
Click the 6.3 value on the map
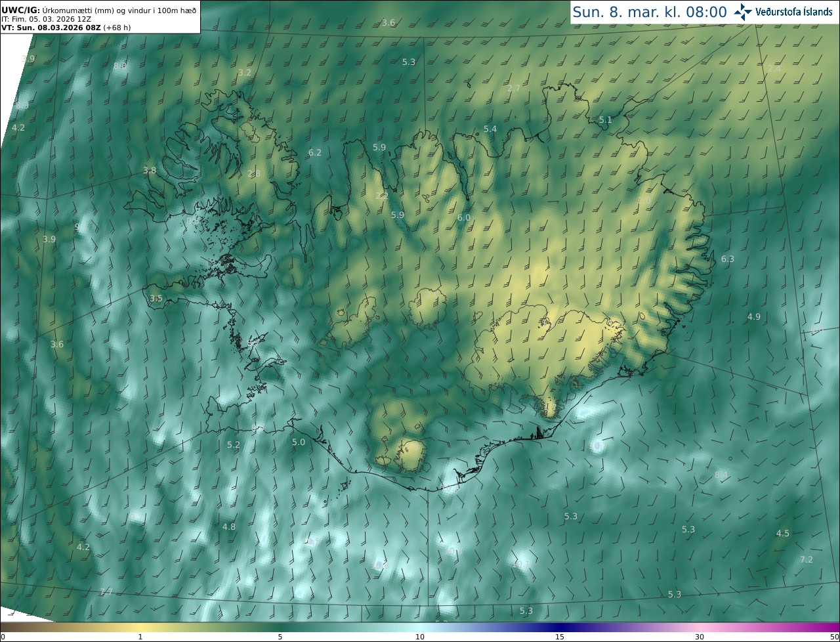point(728,259)
